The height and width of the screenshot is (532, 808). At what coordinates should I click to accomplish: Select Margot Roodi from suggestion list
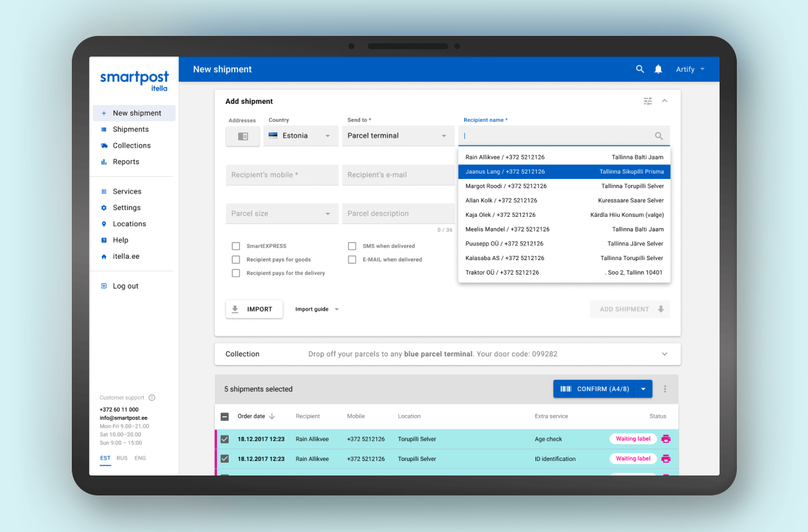[x=564, y=186]
